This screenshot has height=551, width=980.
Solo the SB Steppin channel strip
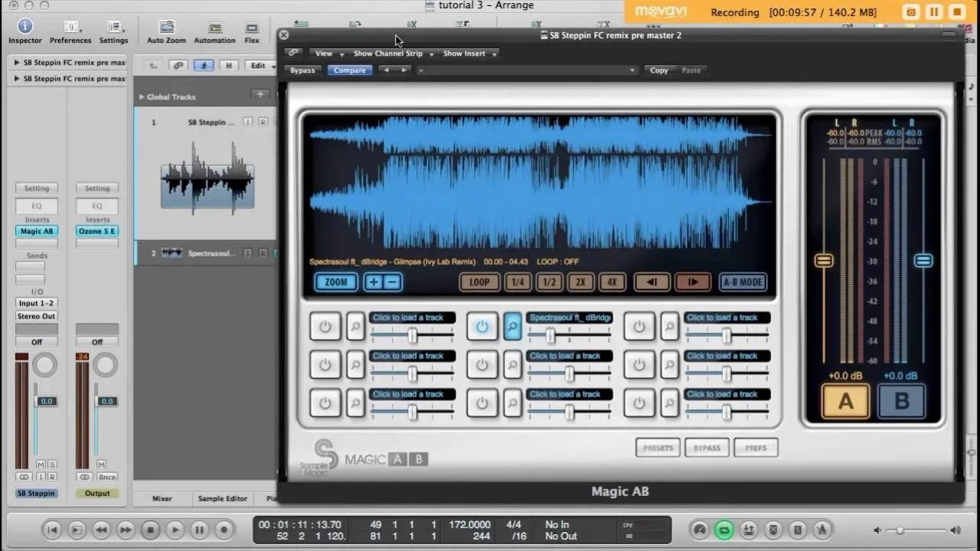point(52,465)
